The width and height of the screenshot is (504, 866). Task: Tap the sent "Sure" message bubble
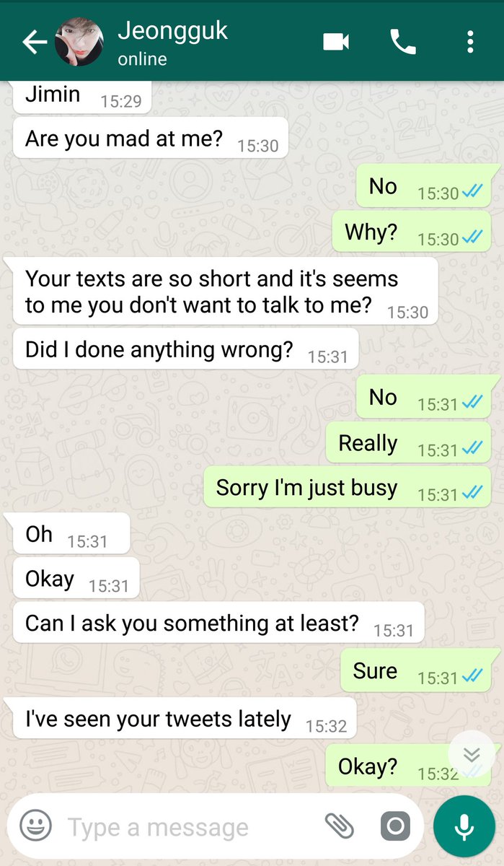pos(415,670)
